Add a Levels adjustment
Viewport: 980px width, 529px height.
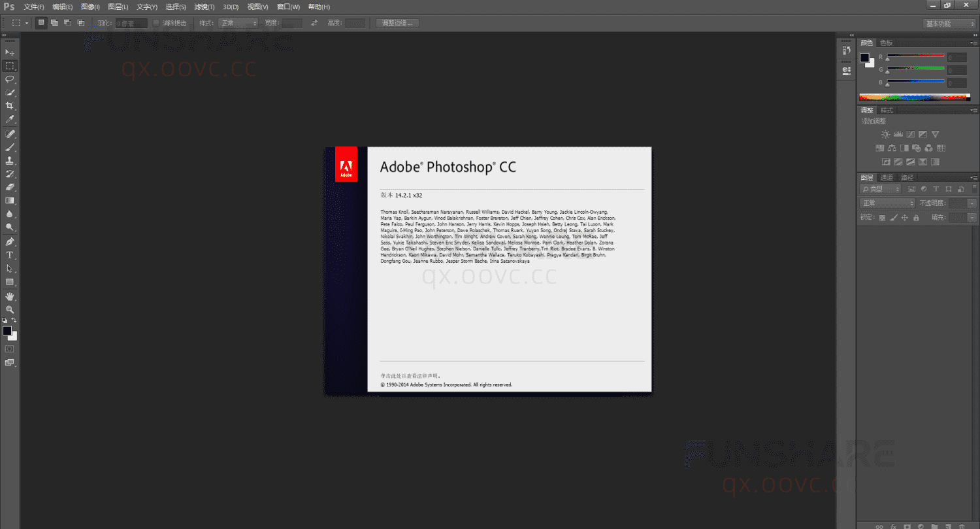[898, 134]
